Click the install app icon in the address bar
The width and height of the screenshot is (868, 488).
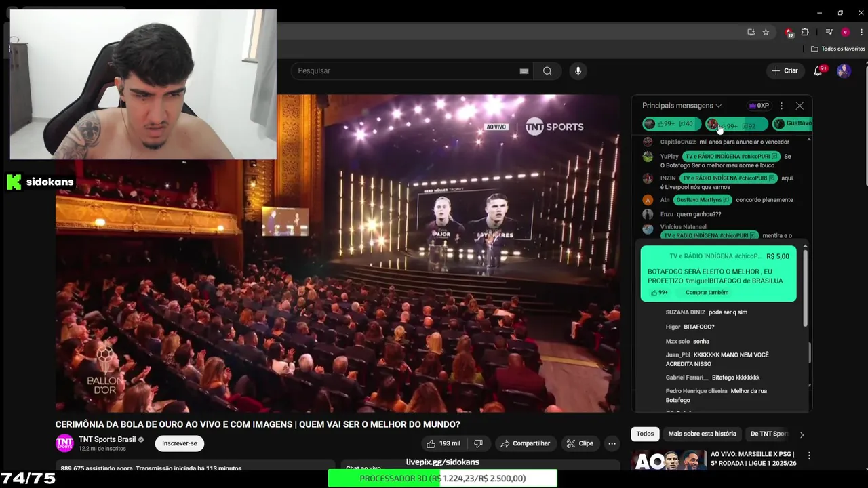[751, 32]
